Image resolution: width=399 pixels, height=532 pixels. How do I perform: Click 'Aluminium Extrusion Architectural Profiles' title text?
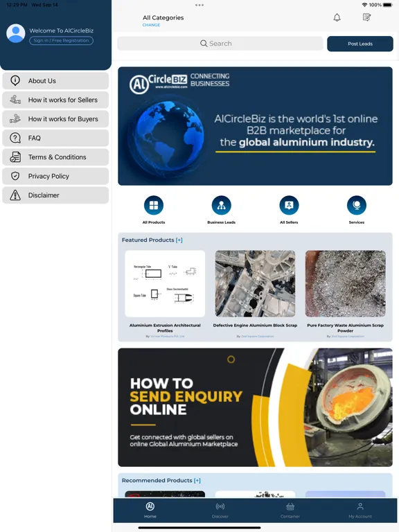pos(165,328)
